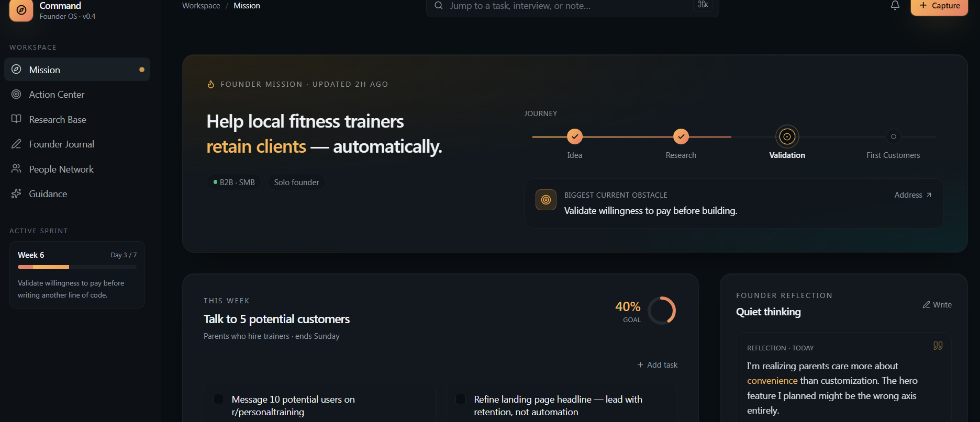Click the Action Center target icon
The height and width of the screenshot is (422, 980).
click(x=16, y=94)
